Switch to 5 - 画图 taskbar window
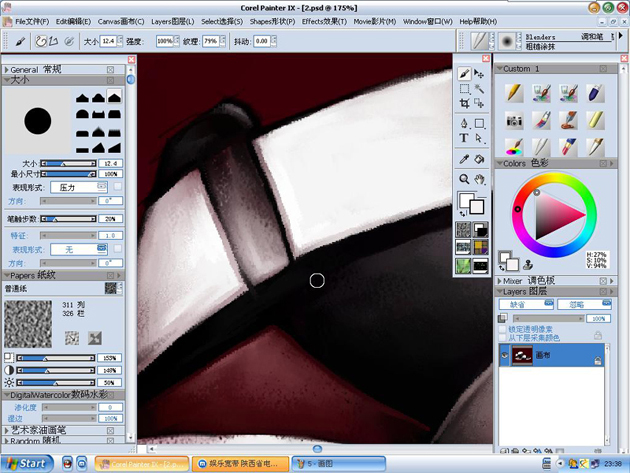630x473 pixels. (x=339, y=464)
